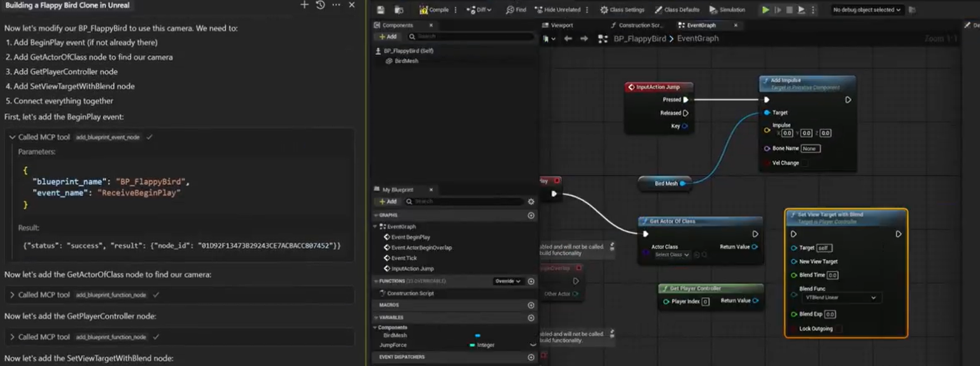The image size is (980, 366).
Task: Select Construction Script in Functions list
Action: [410, 293]
